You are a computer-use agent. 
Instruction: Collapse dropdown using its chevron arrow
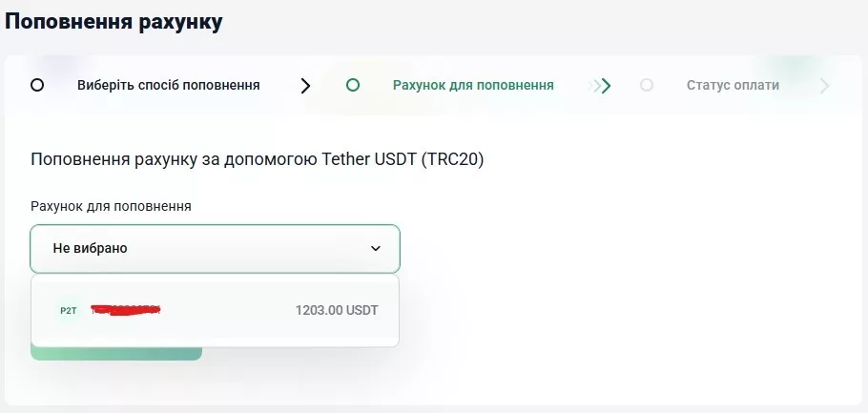click(x=376, y=248)
